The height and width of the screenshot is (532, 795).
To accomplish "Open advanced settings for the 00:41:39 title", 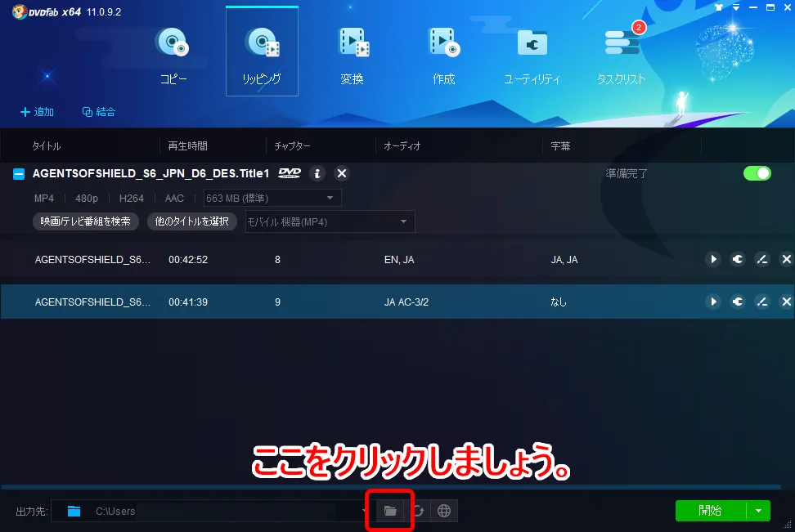I will pos(738,302).
